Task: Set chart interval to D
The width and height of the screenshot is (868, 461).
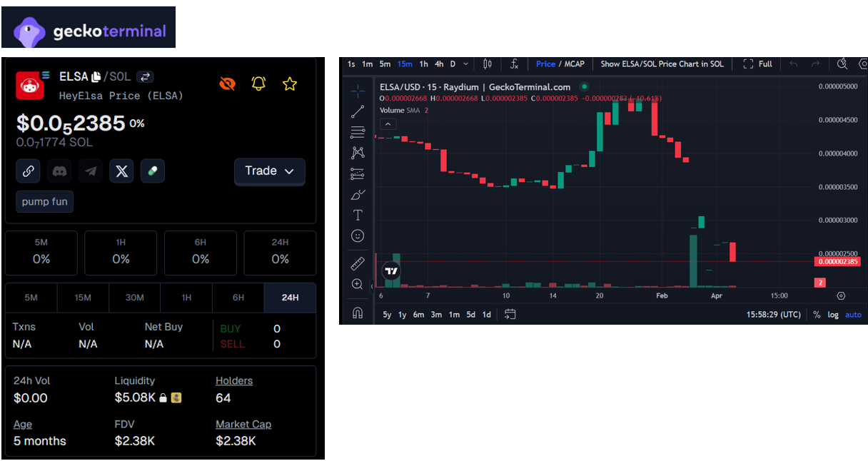Action: coord(453,64)
